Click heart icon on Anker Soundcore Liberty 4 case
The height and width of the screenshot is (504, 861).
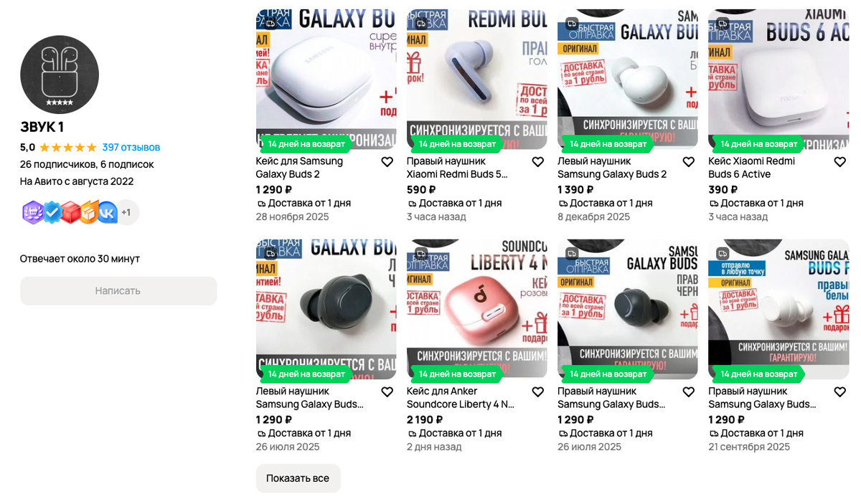pyautogui.click(x=537, y=392)
